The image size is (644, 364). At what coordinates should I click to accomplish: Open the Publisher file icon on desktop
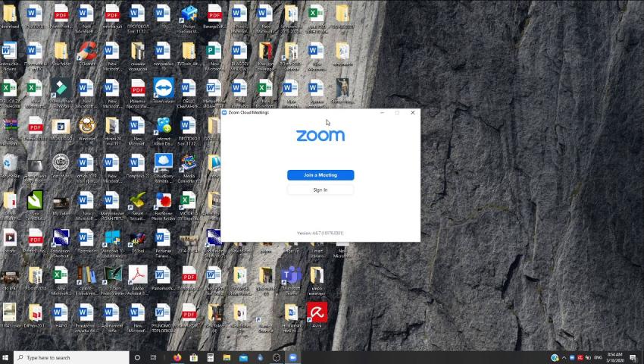pyautogui.click(x=214, y=55)
